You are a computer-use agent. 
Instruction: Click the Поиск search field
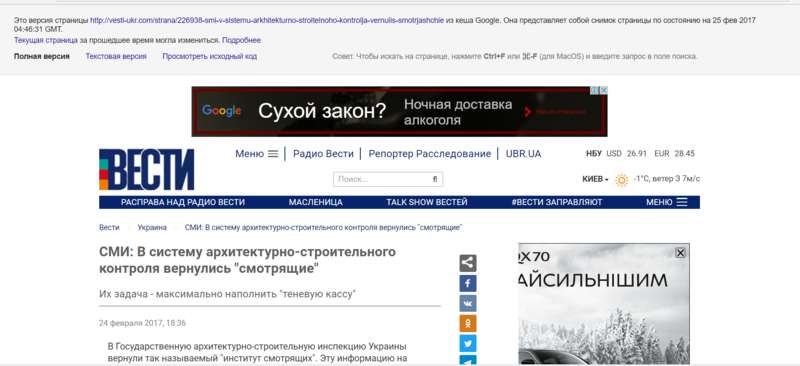[388, 179]
